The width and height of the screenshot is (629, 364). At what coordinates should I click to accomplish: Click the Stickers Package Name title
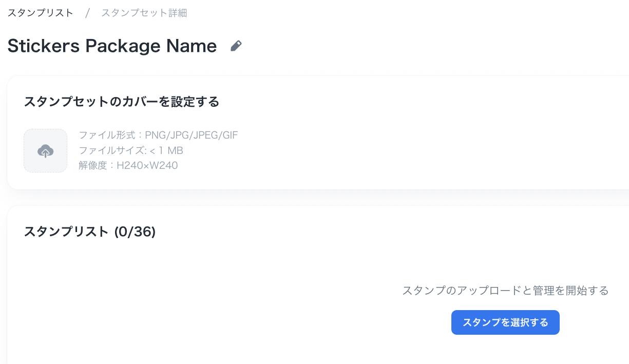[112, 46]
